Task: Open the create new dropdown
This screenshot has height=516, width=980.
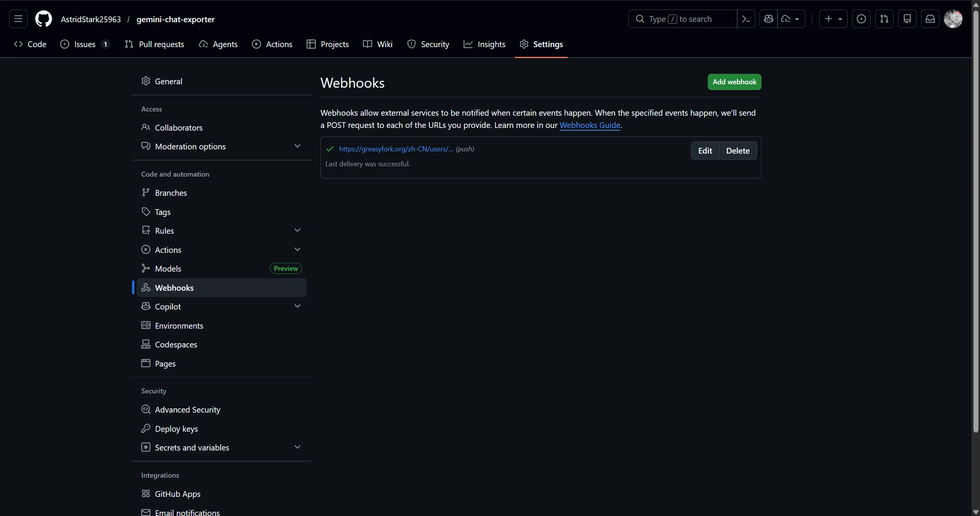Action: point(833,19)
